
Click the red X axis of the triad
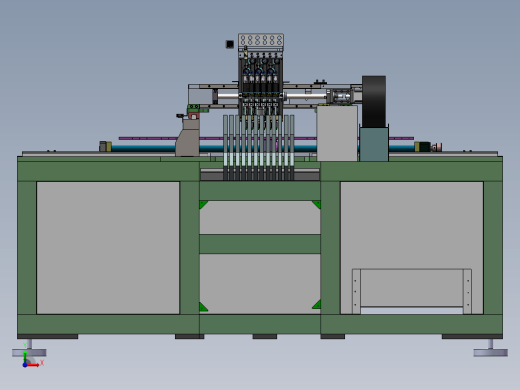coord(33,365)
